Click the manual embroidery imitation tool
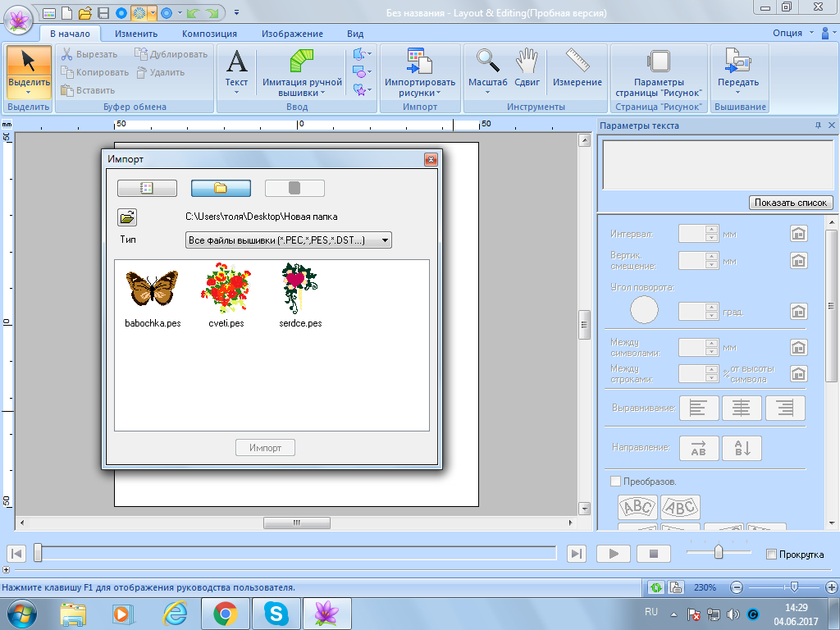This screenshot has height=630, width=840. tap(302, 62)
